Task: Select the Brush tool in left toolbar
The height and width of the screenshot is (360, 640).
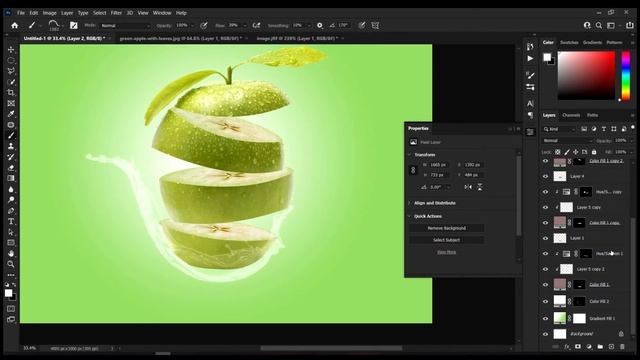Action: pyautogui.click(x=11, y=136)
